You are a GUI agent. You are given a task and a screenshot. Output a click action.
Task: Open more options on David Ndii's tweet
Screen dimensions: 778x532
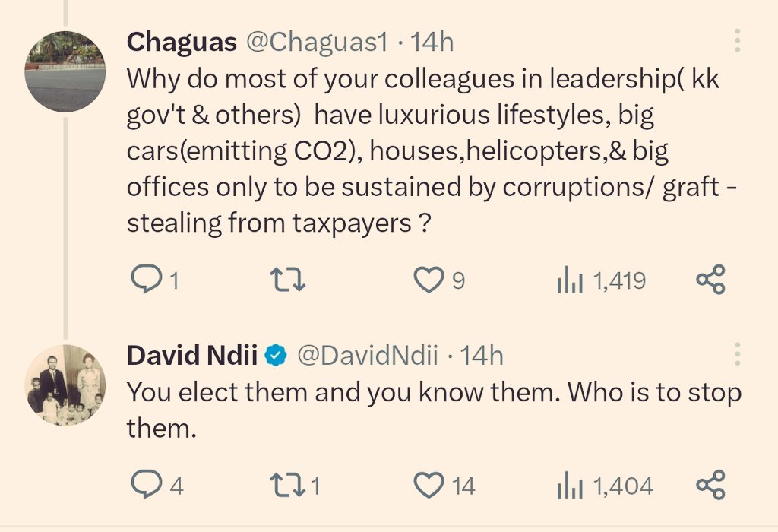738,354
